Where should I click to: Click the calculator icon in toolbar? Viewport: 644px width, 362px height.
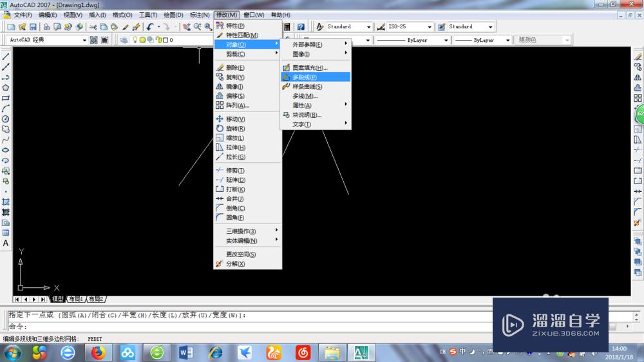click(x=287, y=26)
